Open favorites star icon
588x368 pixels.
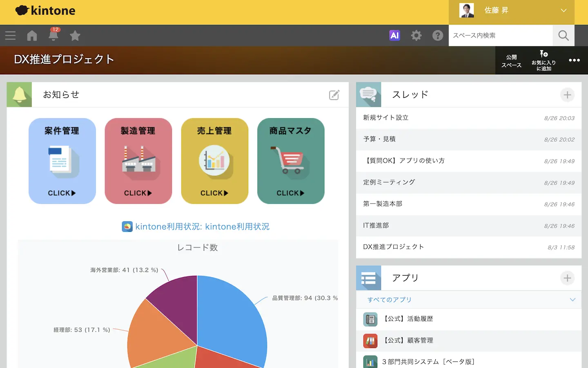75,36
